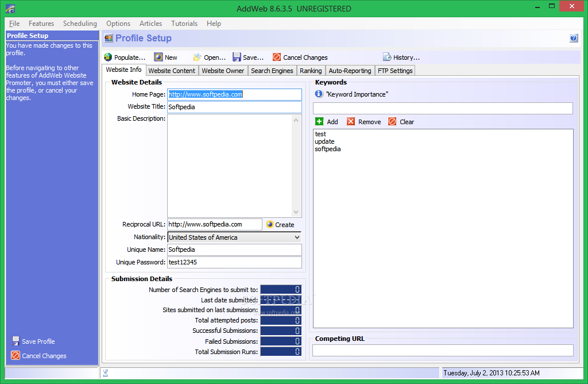This screenshot has height=384, width=588.
Task: Switch to the Ranking tab
Action: [311, 71]
